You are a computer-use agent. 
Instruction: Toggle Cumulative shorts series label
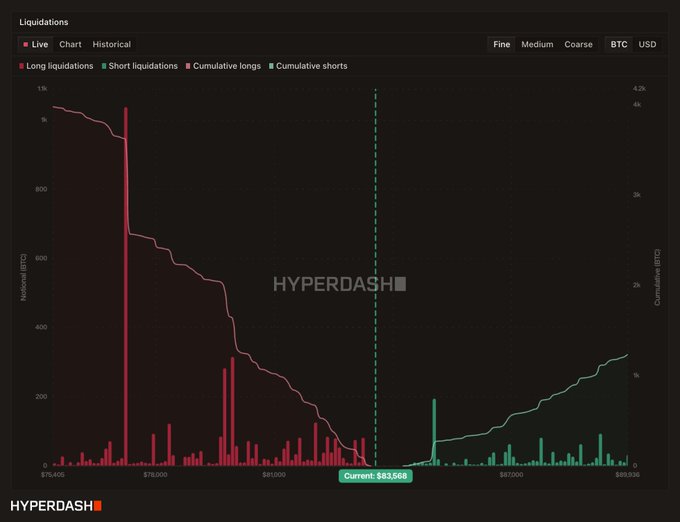311,66
